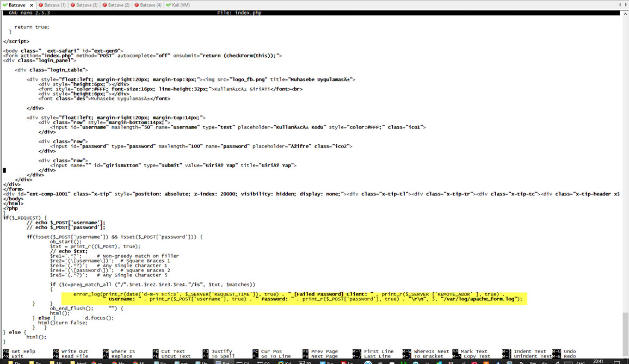The width and height of the screenshot is (629, 364).
Task: Open the Batcave (3) session tab
Action: 87,5
